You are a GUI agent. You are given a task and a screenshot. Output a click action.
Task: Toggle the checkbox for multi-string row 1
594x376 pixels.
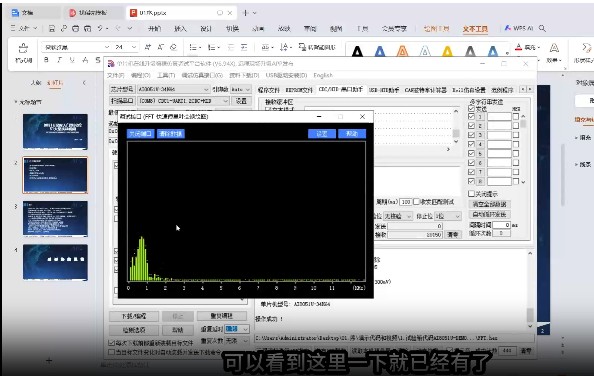[x=471, y=117]
